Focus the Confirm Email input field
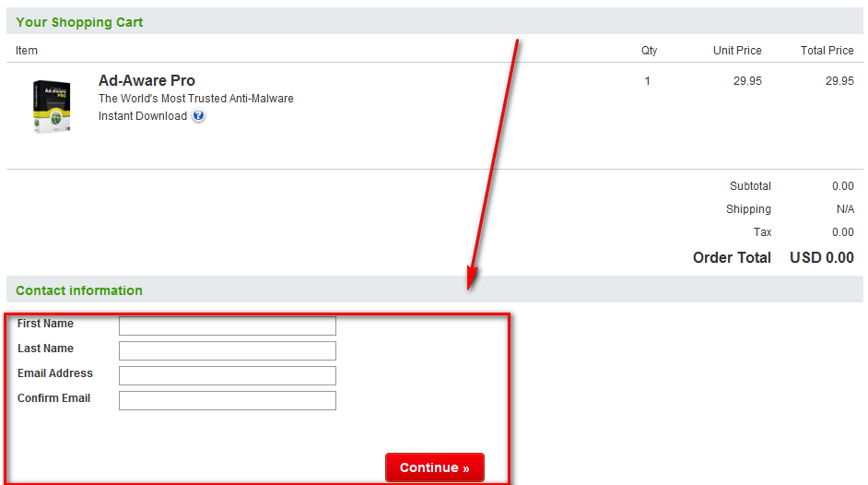This screenshot has width=868, height=485. click(228, 400)
